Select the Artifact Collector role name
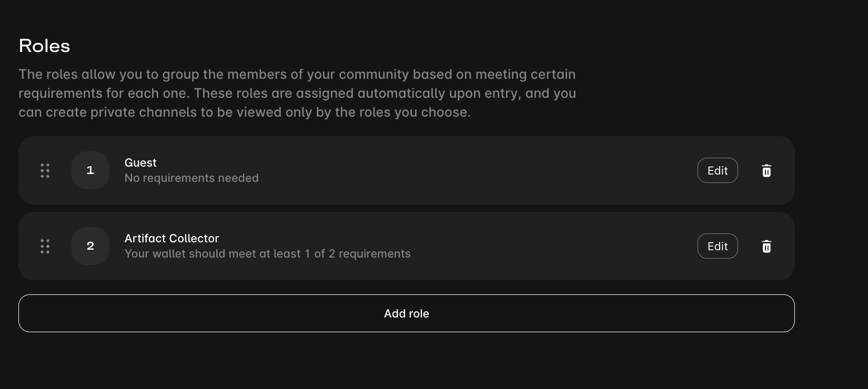This screenshot has height=389, width=868. [171, 239]
